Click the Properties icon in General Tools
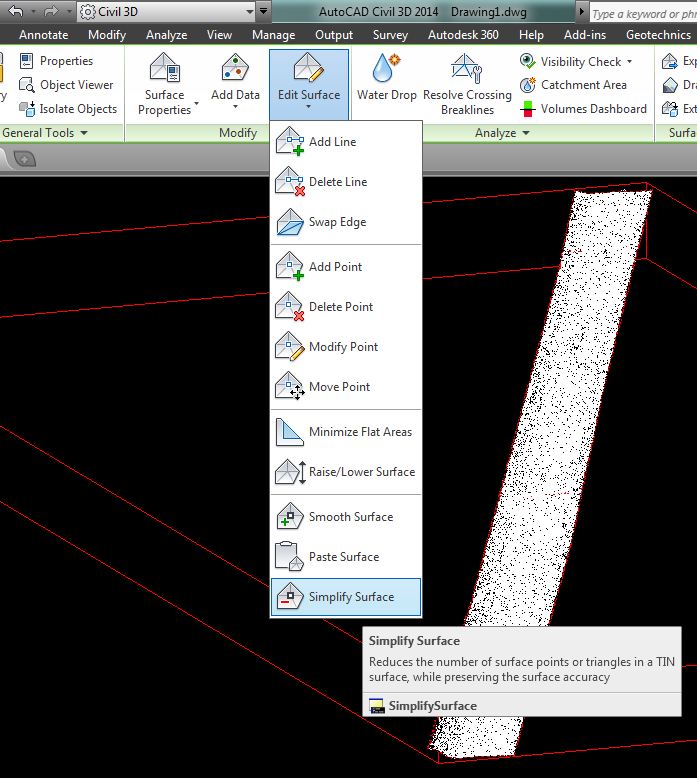697x778 pixels. pos(26,61)
